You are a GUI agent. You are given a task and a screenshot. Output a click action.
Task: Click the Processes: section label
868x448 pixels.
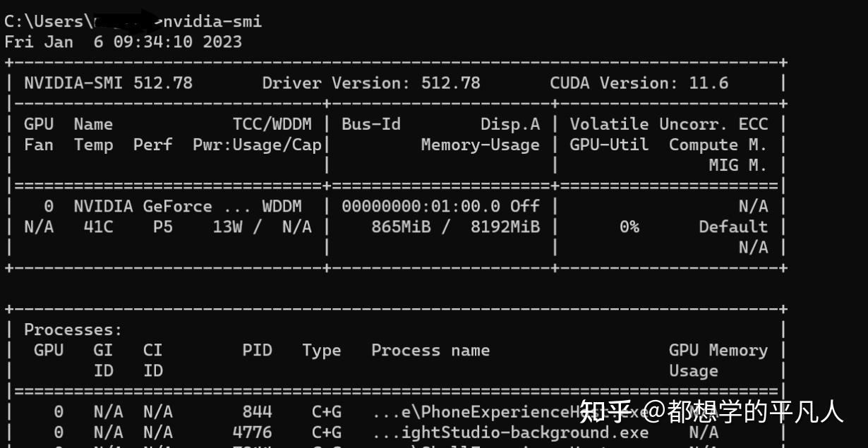pos(73,329)
